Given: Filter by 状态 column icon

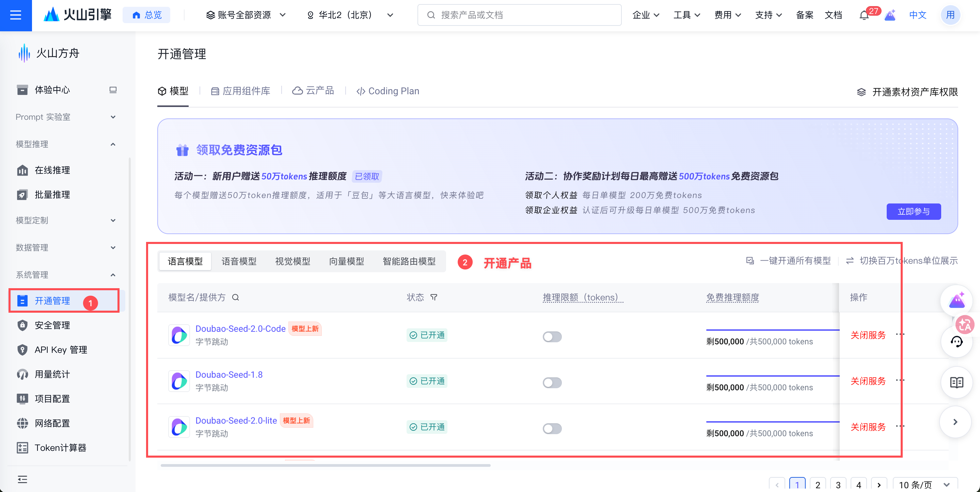Looking at the screenshot, I should (434, 297).
